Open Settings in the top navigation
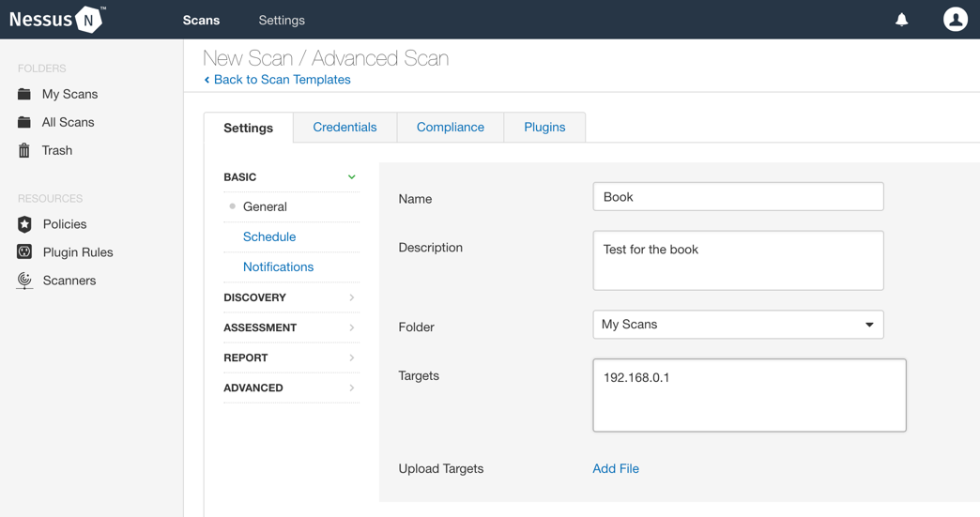980x517 pixels. [x=282, y=20]
